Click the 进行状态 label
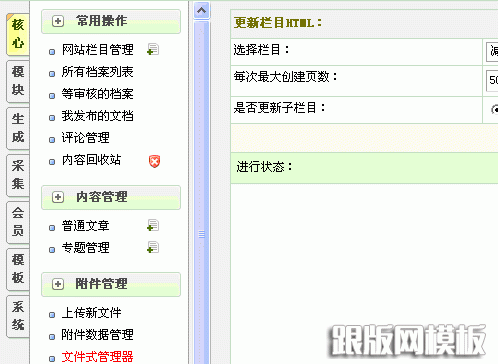The height and width of the screenshot is (364, 498). point(264,167)
